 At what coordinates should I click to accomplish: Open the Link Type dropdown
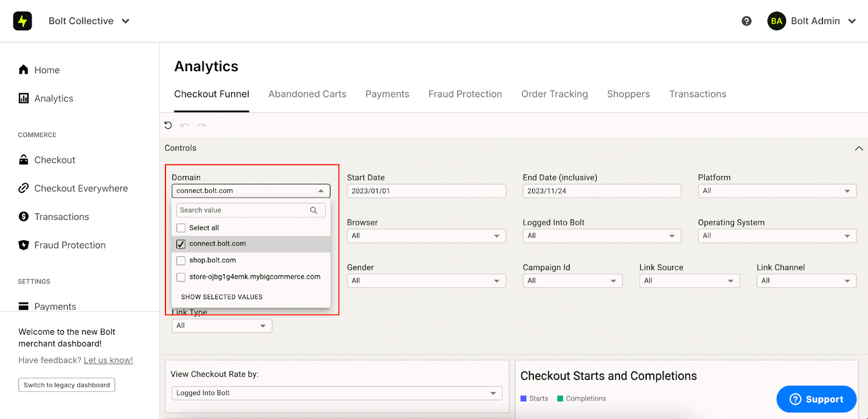pyautogui.click(x=222, y=326)
